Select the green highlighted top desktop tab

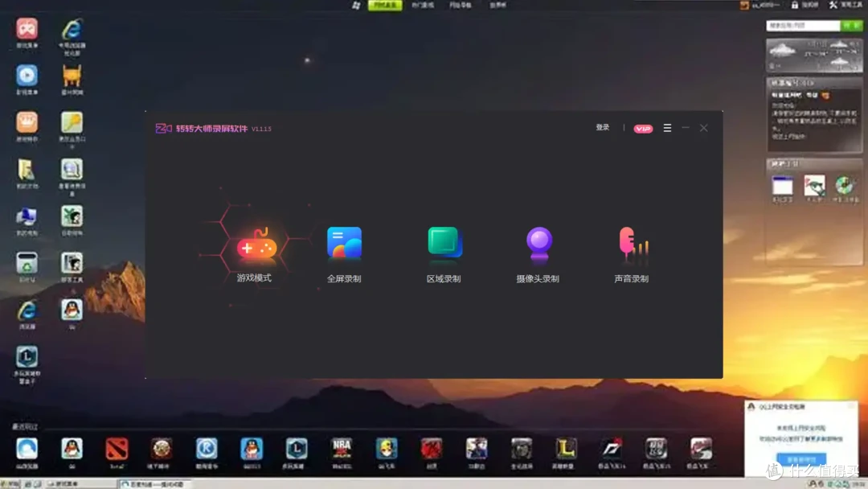(385, 5)
